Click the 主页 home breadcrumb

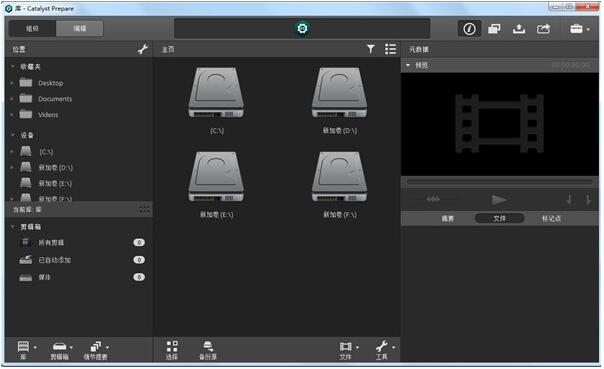click(x=168, y=49)
